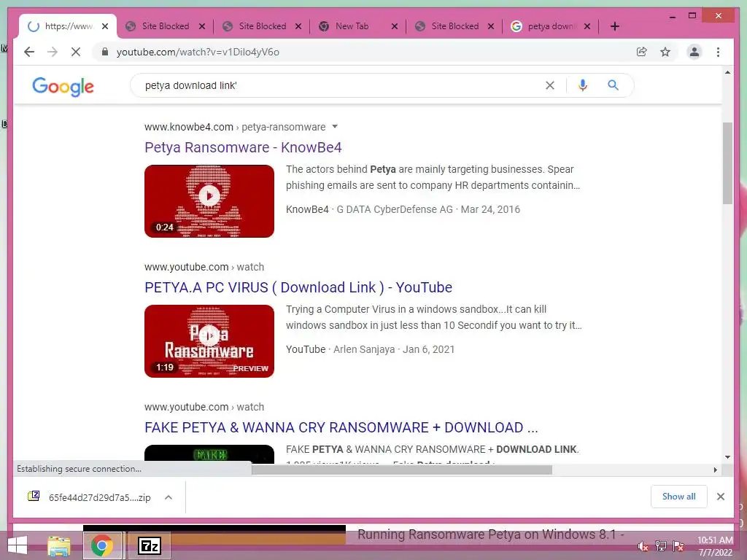747x560 pixels.
Task: Open the Action Center flag icon
Action: pos(678,546)
